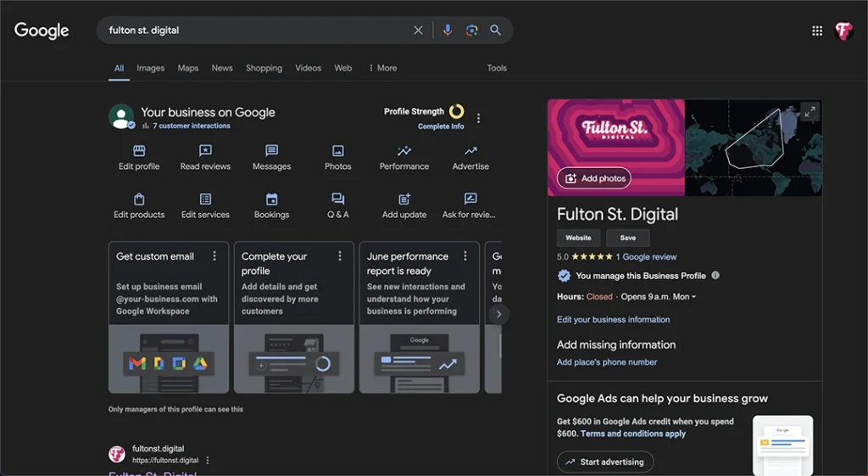Open June performance report card illustration
Screen dimensions: 868x476
point(419,359)
